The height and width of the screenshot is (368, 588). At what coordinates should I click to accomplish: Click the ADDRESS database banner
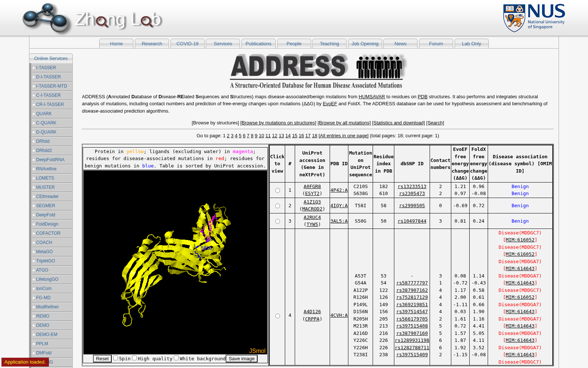[318, 71]
